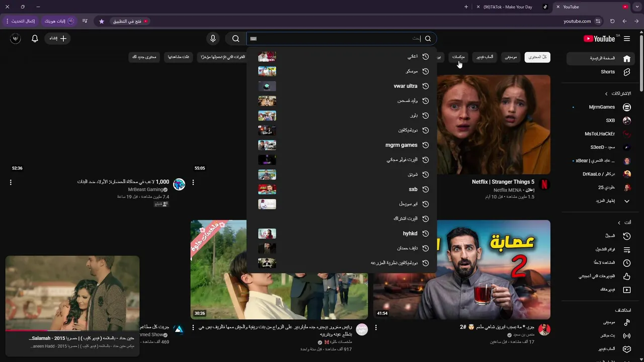Open the Netflix MENA channel avatar
The image size is (644, 362).
[x=544, y=184]
